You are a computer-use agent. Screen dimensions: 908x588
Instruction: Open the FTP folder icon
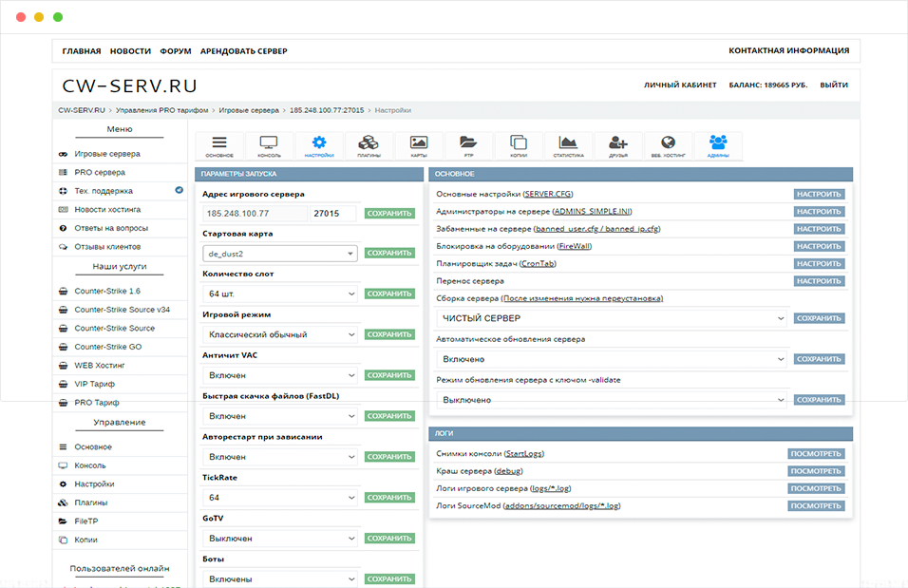pyautogui.click(x=468, y=145)
